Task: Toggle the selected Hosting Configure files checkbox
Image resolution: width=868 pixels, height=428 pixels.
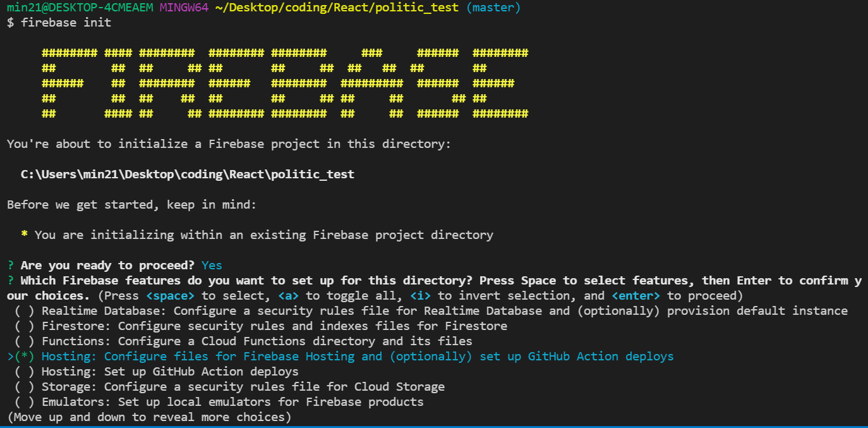Action: click(x=24, y=357)
